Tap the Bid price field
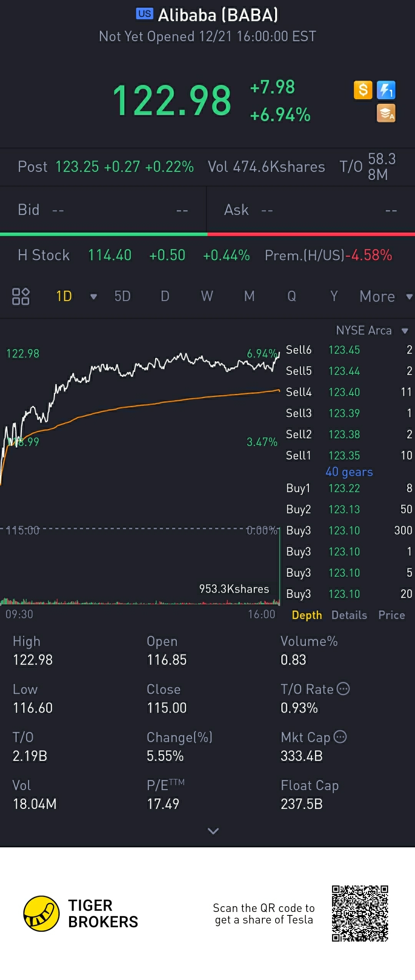Viewport: 415px width, 980px height. (103, 210)
